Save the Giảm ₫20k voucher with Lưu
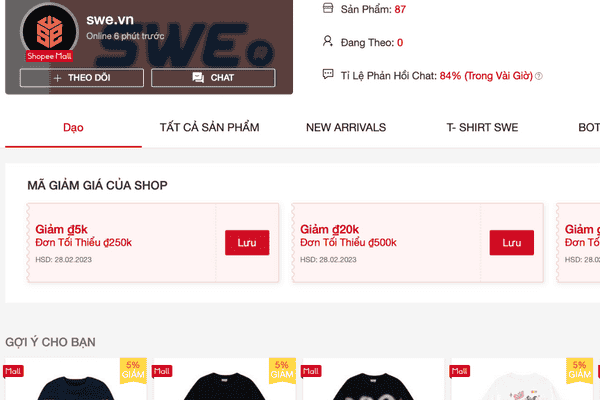Viewport: 600px width, 400px height. pyautogui.click(x=512, y=243)
